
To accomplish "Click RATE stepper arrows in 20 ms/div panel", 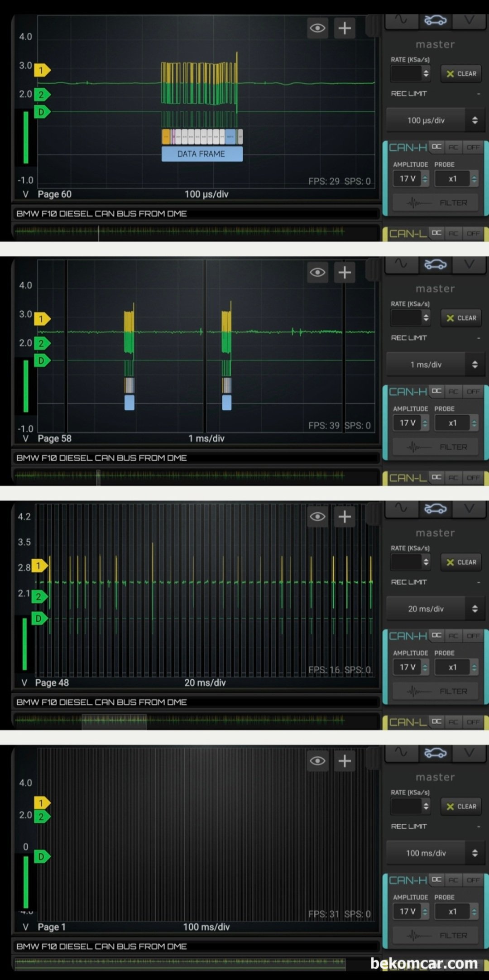I will point(426,562).
